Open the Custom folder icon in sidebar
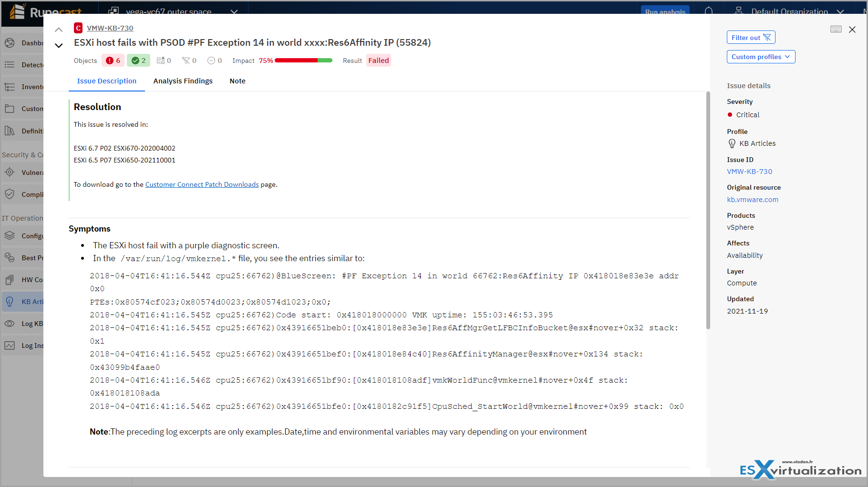868x487 pixels. pyautogui.click(x=10, y=109)
